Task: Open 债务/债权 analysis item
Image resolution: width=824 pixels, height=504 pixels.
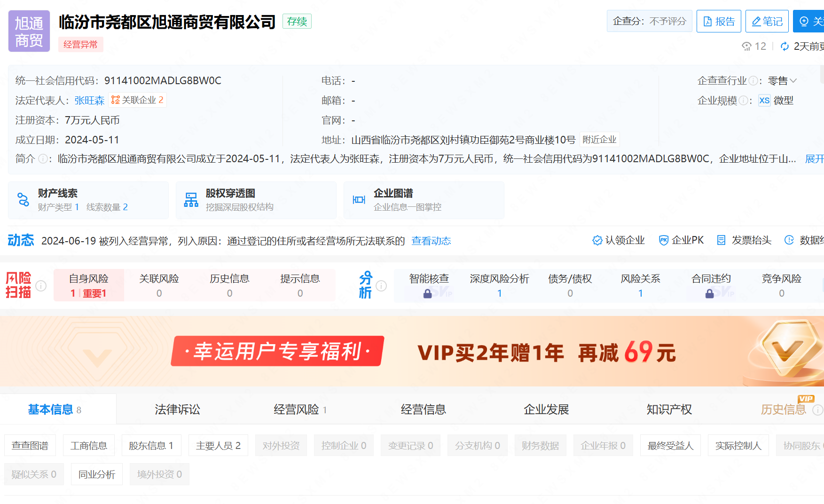Action: pyautogui.click(x=570, y=285)
